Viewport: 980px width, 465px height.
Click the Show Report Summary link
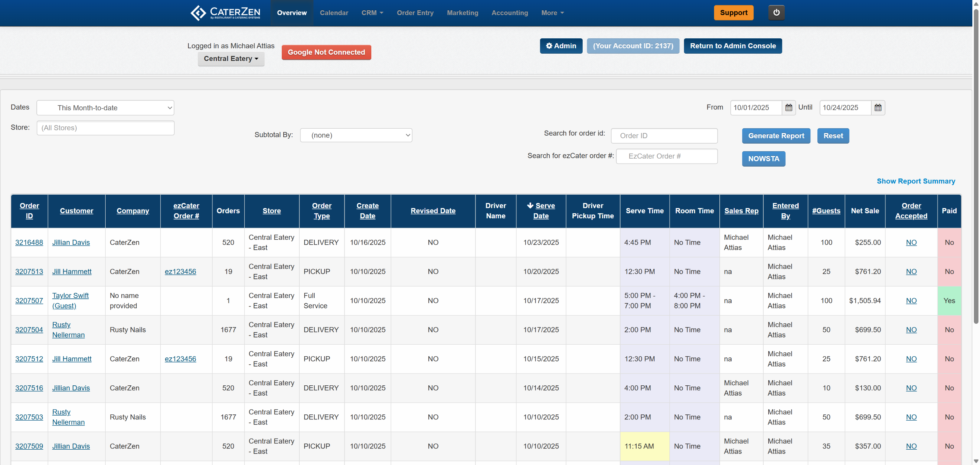click(916, 181)
